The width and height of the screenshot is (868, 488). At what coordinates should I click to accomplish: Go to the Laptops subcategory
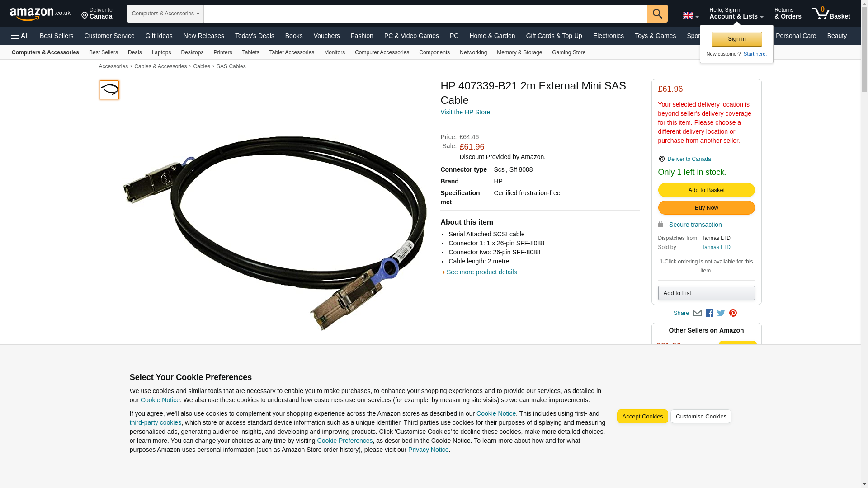click(161, 52)
